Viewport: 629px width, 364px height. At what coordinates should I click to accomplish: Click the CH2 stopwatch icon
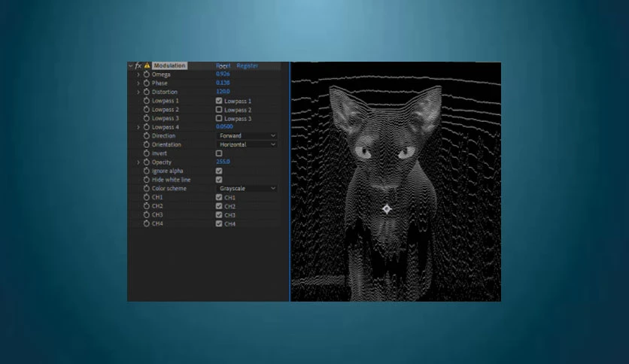[x=147, y=206]
